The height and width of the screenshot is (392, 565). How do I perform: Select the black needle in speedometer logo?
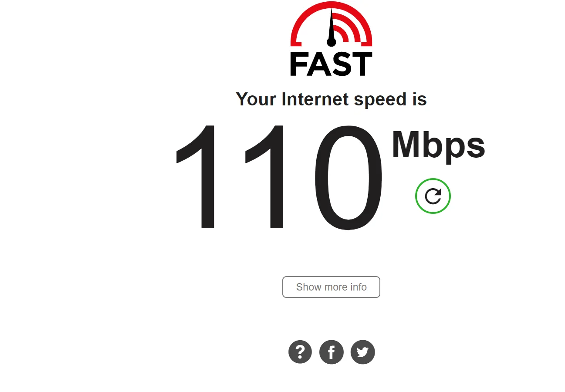tap(332, 26)
